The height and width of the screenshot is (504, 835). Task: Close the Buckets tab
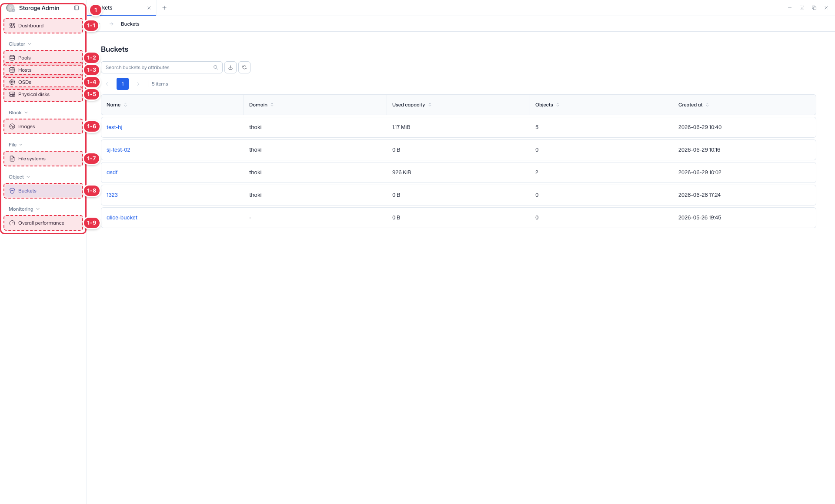tap(149, 8)
